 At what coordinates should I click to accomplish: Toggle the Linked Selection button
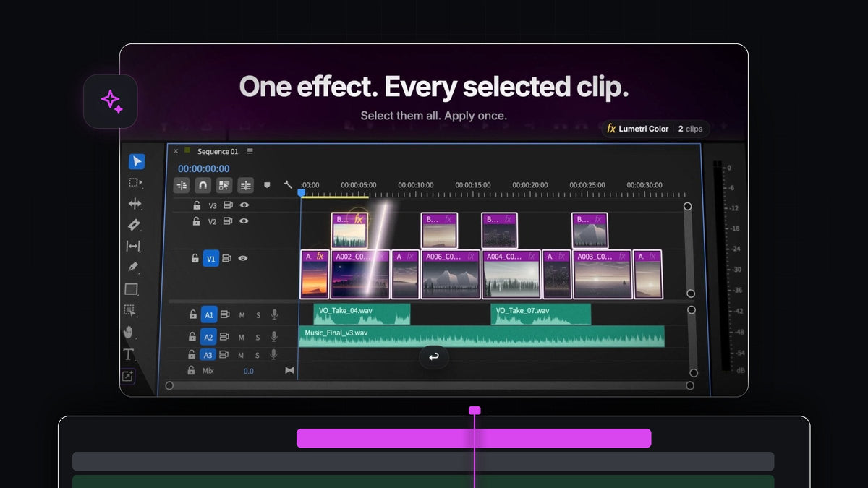click(224, 186)
